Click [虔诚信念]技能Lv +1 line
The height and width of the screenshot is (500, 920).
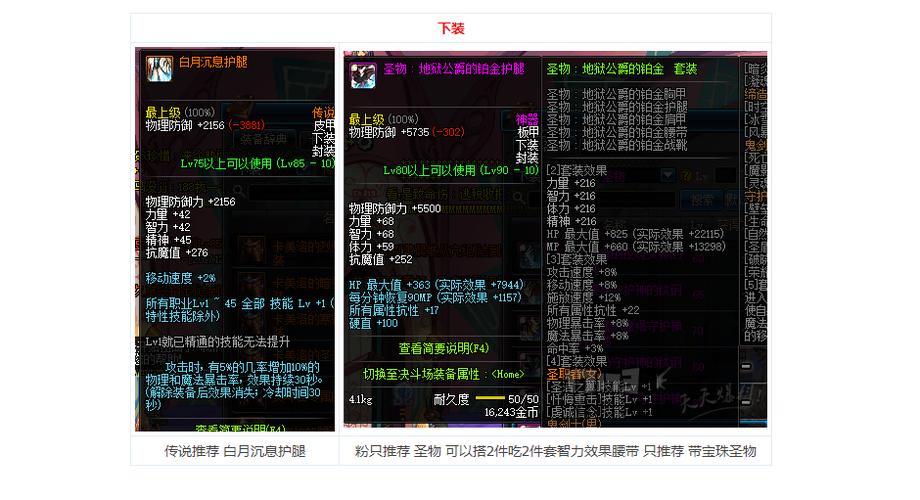pos(599,413)
